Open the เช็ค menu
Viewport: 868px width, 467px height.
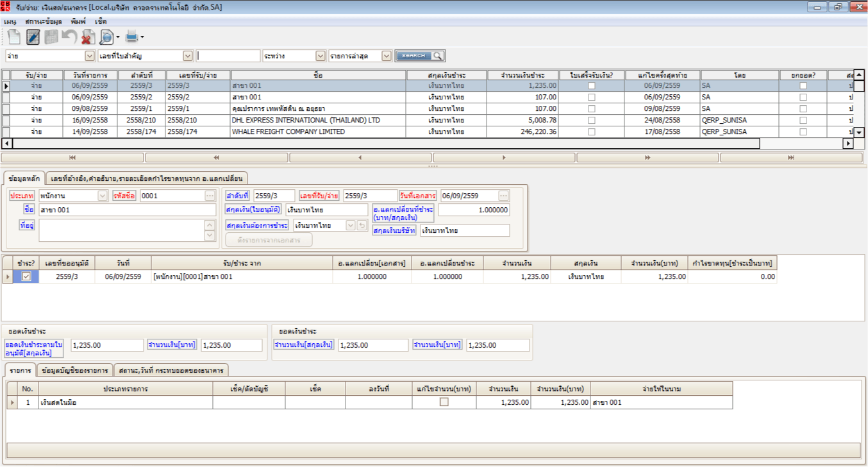(x=101, y=21)
